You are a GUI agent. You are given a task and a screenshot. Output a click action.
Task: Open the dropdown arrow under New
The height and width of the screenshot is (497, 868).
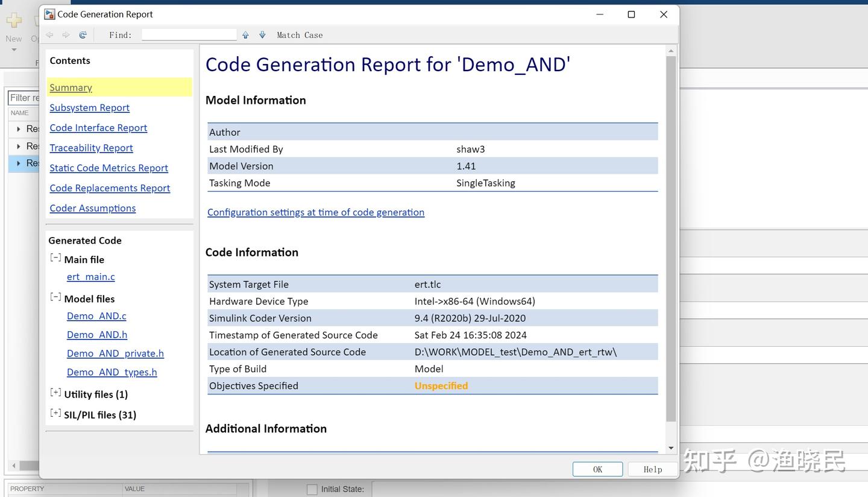click(x=14, y=49)
